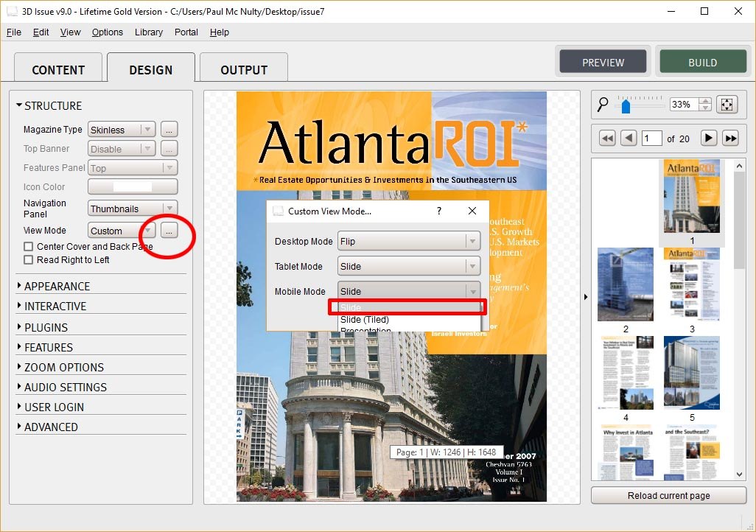This screenshot has height=532, width=756.
Task: Open the Library menu
Action: [149, 32]
